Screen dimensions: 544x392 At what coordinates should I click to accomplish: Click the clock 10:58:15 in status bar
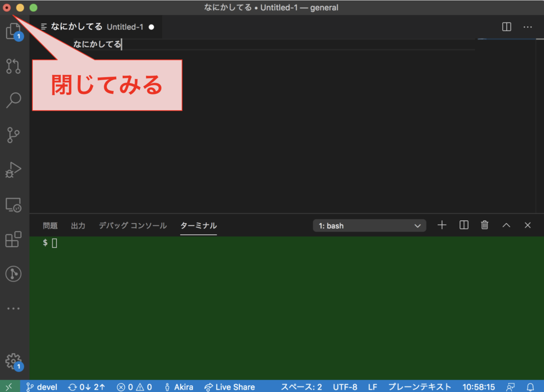(478, 387)
